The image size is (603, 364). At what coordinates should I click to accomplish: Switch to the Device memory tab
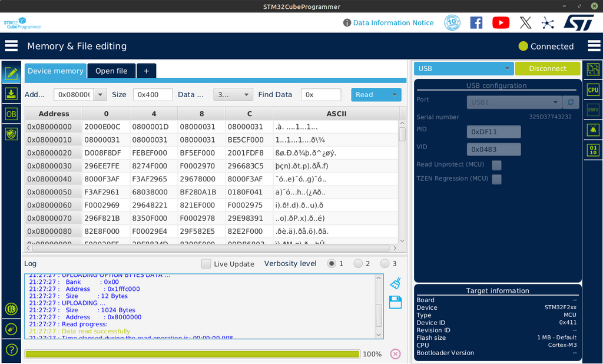55,71
